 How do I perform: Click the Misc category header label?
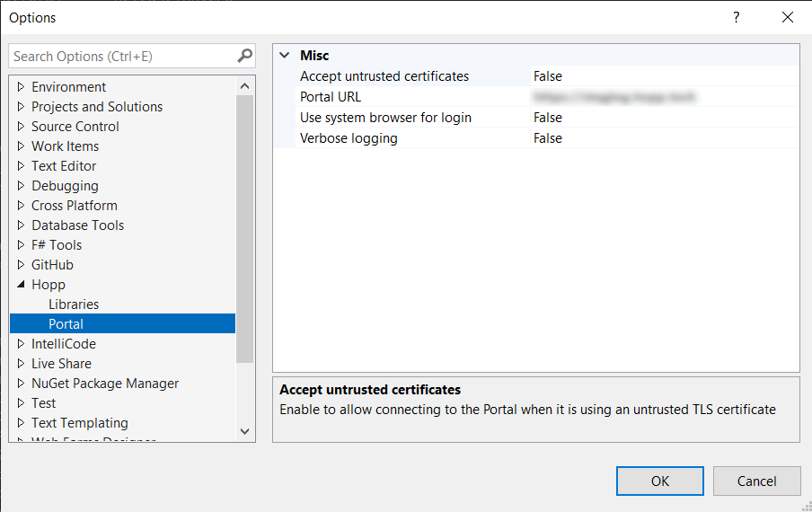314,55
